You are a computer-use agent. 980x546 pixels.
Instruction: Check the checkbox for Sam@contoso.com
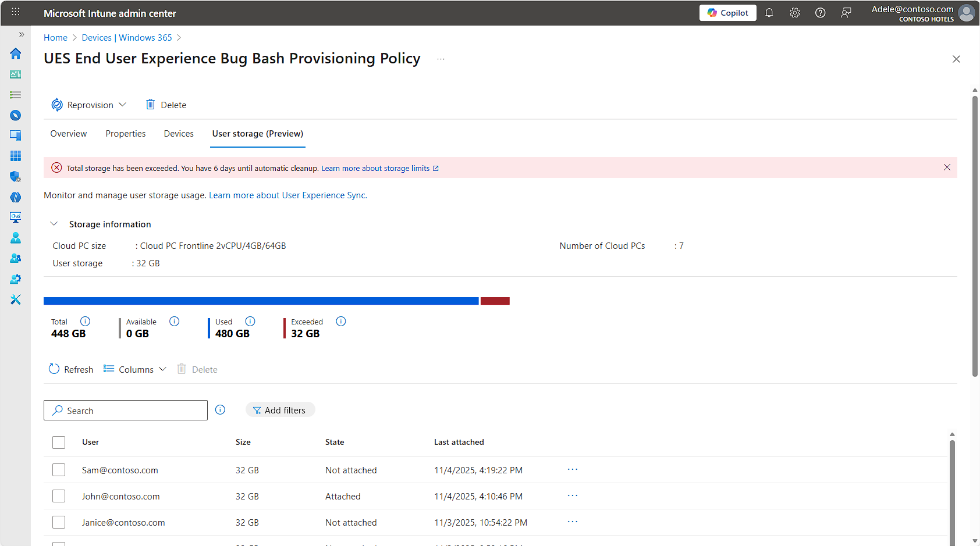[x=58, y=470]
